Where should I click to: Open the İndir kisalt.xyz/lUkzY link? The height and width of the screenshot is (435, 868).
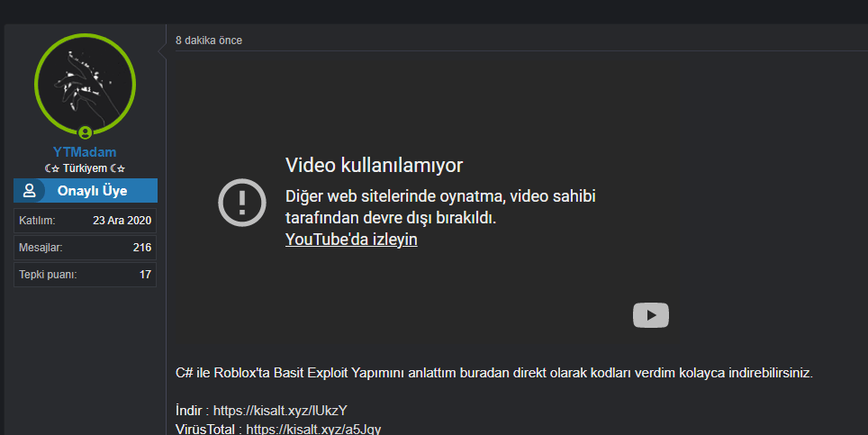(280, 411)
